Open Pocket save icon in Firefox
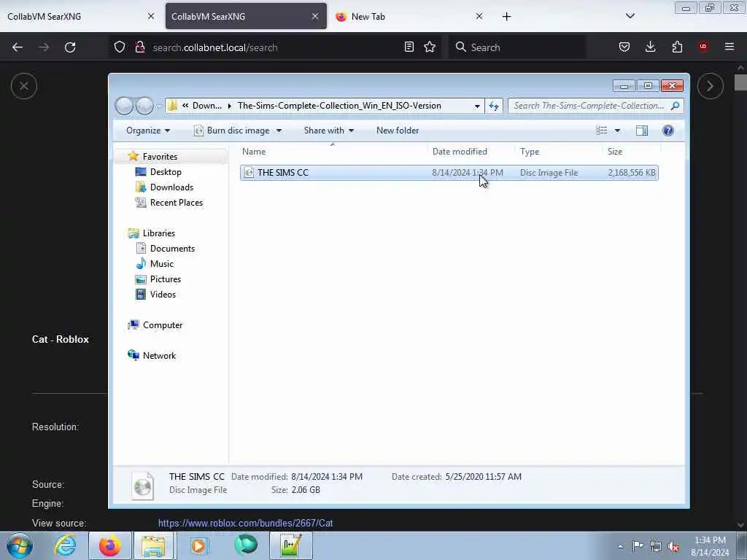This screenshot has width=747, height=560. pos(624,47)
